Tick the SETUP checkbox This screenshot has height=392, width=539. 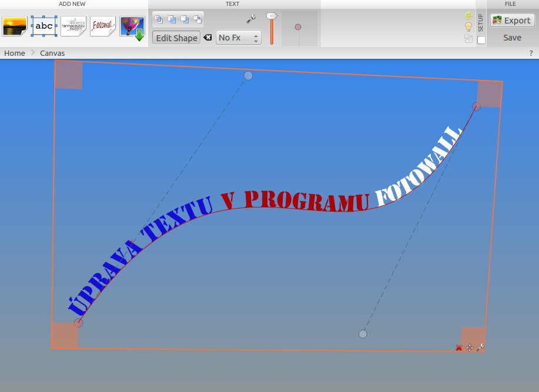pyautogui.click(x=481, y=40)
